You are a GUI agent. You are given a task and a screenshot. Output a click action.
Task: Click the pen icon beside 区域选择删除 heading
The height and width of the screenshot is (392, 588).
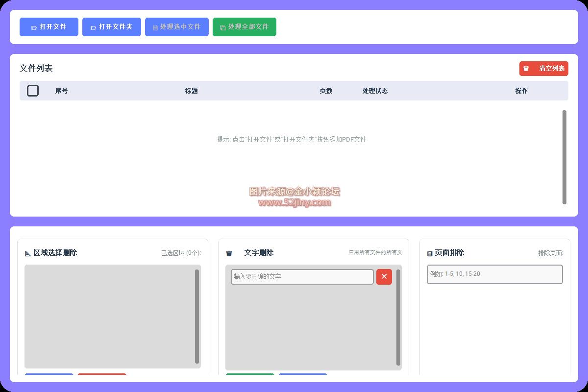click(x=28, y=253)
